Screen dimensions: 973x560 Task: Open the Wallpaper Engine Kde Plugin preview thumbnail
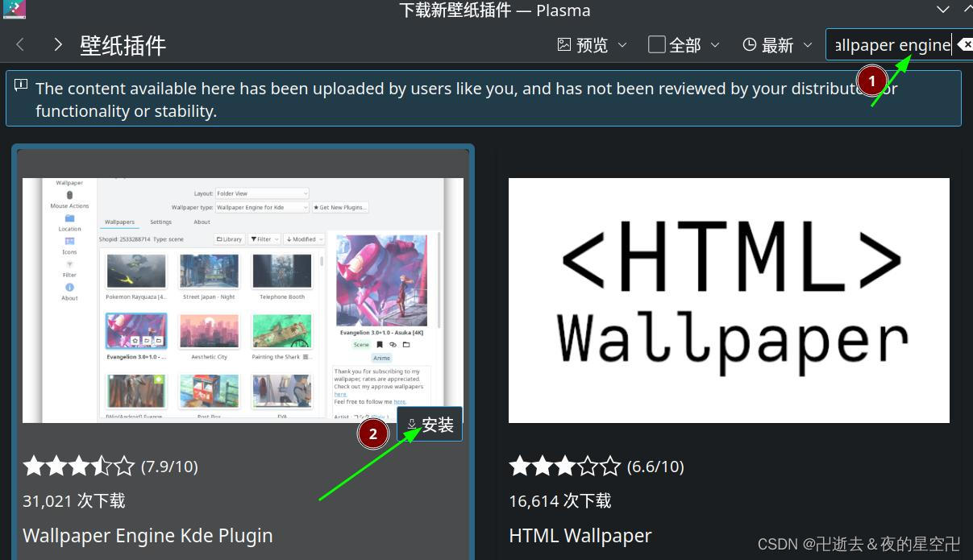[x=243, y=300]
